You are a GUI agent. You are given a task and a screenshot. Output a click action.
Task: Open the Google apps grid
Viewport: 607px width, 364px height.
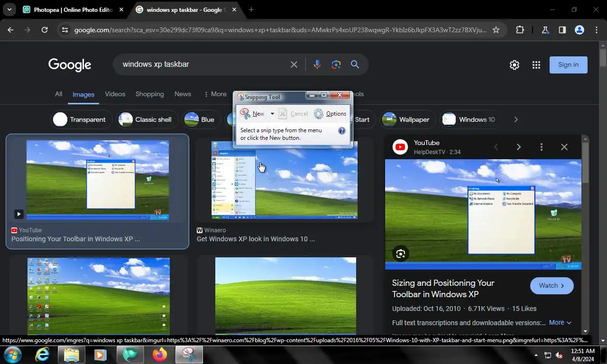point(536,65)
